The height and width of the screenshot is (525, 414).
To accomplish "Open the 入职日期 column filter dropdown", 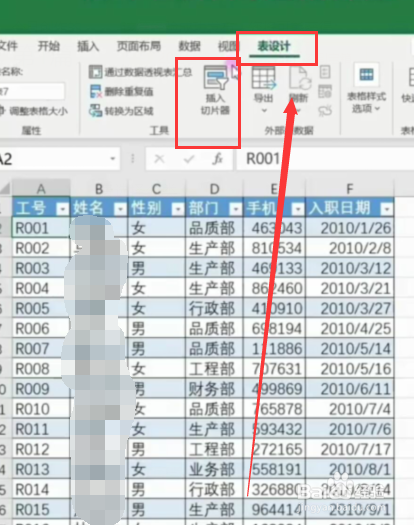I will (386, 209).
